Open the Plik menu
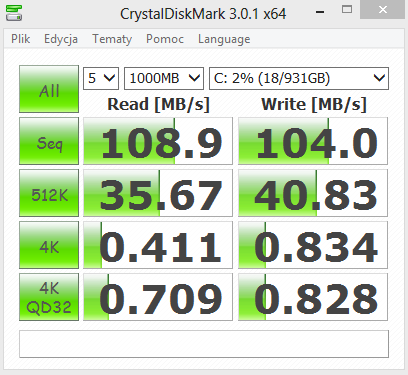The height and width of the screenshot is (375, 408). click(x=21, y=39)
